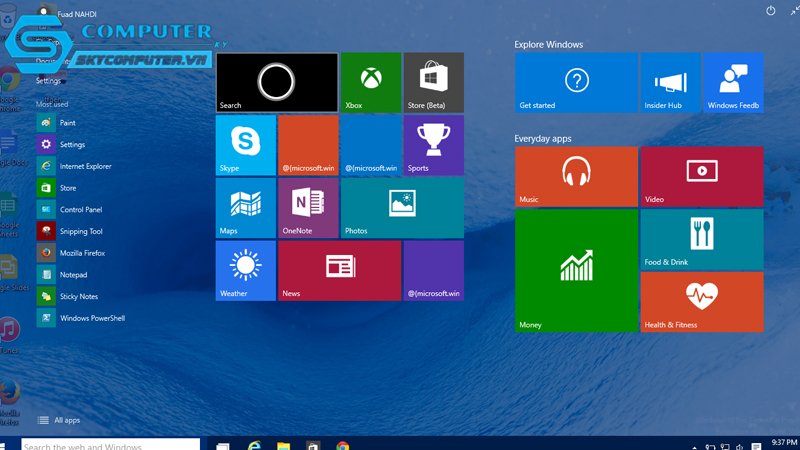The width and height of the screenshot is (800, 450).
Task: Open the Insider Hub tile
Action: pyautogui.click(x=670, y=82)
